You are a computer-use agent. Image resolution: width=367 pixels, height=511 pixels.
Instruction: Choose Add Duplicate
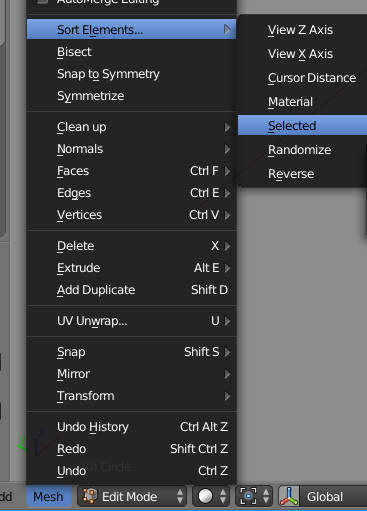(131, 290)
